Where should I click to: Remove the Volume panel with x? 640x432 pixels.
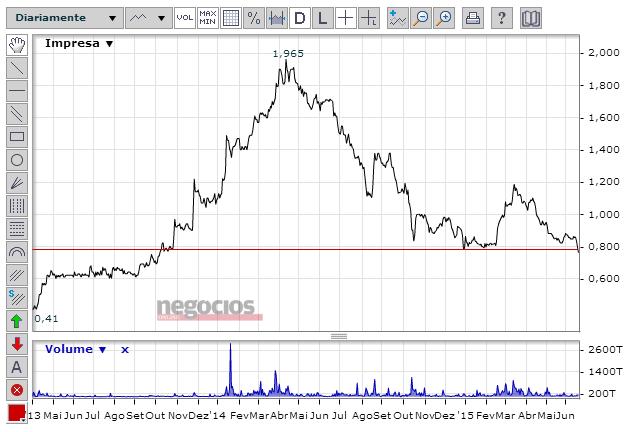coord(125,350)
